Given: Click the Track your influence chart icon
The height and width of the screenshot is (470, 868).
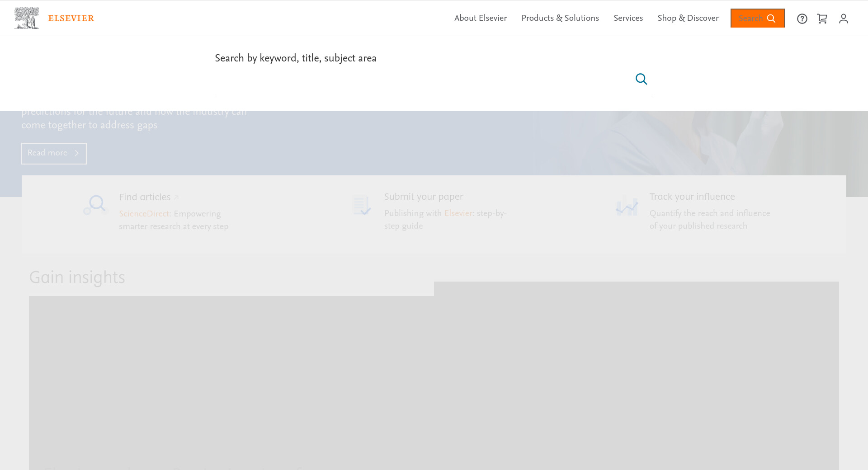Looking at the screenshot, I should point(627,206).
